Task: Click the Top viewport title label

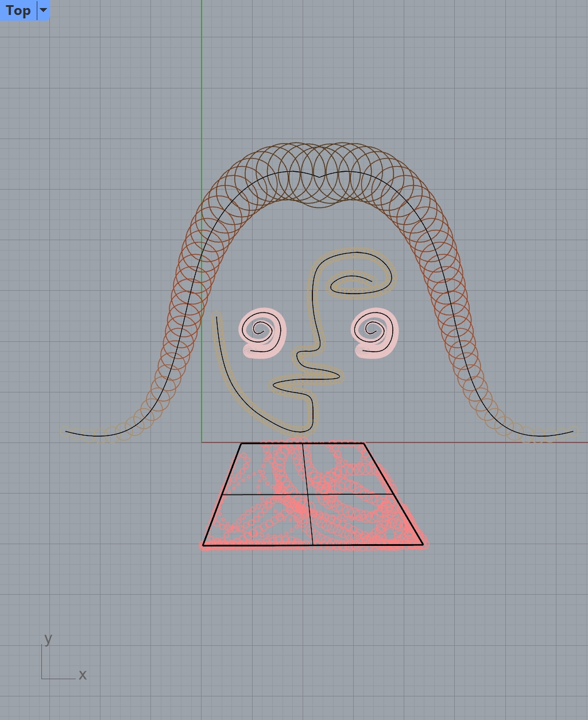Action: [x=17, y=10]
